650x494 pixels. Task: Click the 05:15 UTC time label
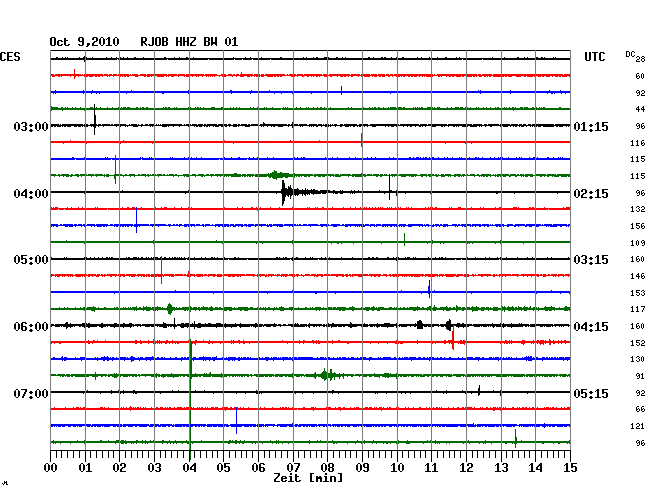click(x=591, y=393)
